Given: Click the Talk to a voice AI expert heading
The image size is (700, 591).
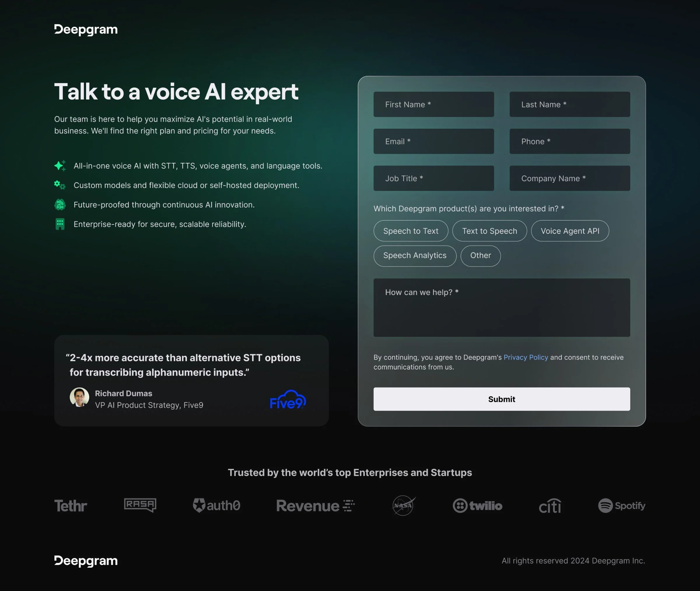Looking at the screenshot, I should [x=176, y=92].
